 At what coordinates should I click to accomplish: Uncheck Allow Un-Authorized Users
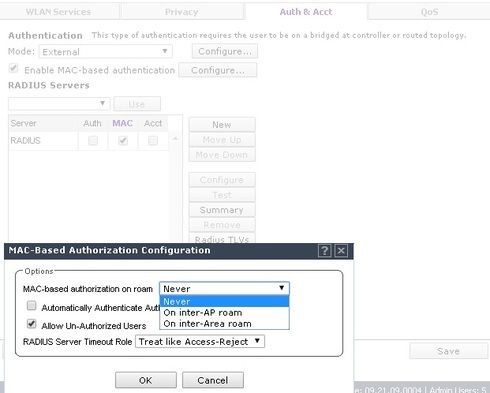tap(31, 324)
